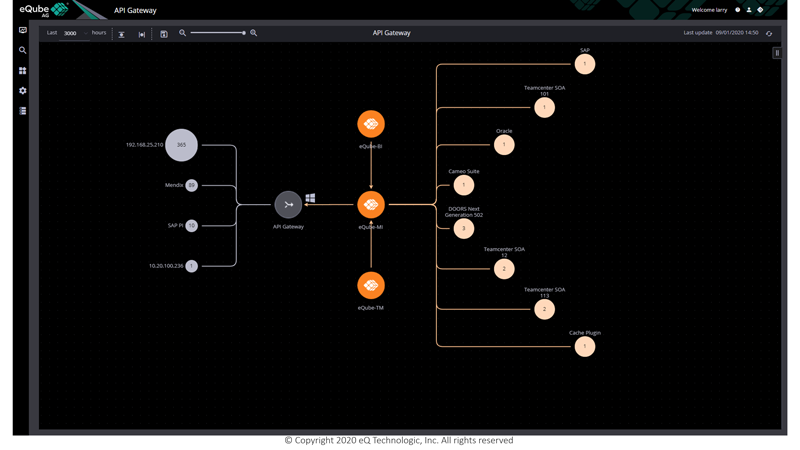The height and width of the screenshot is (450, 800).
Task: Click the list icon in left sidebar
Action: coord(22,111)
